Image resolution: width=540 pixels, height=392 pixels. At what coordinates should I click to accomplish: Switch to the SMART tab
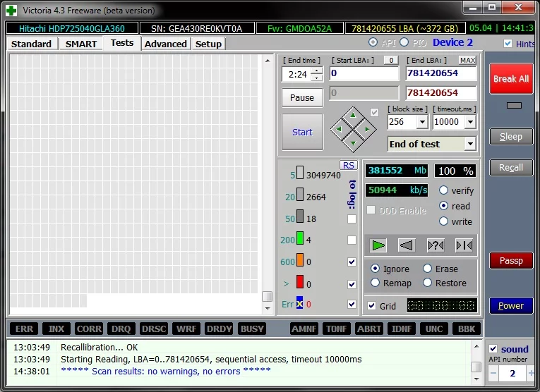(x=81, y=44)
